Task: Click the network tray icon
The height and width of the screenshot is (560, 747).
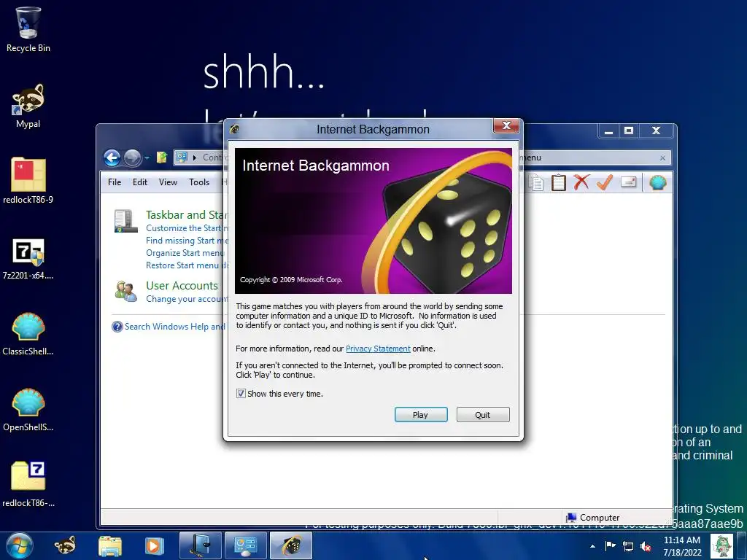Action: [628, 546]
